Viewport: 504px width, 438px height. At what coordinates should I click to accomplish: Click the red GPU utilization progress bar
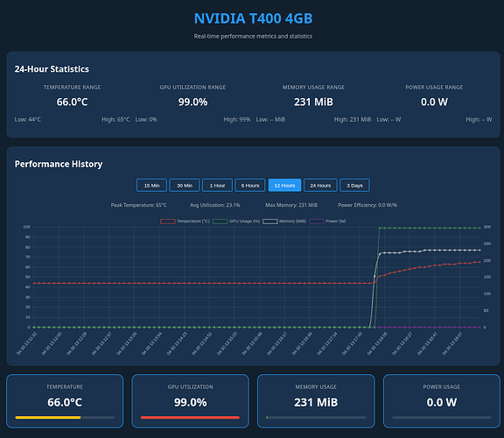point(190,417)
